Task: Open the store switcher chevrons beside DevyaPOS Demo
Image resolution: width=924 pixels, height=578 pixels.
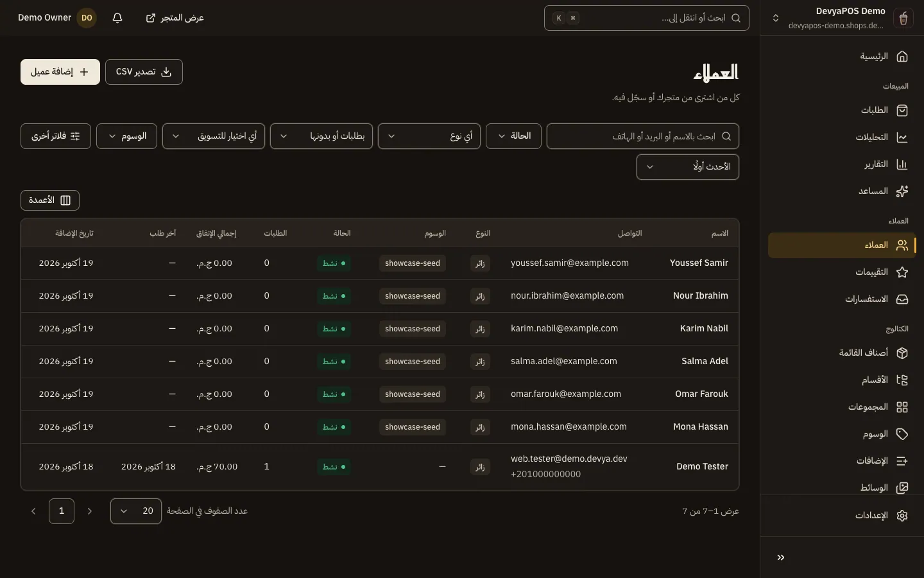Action: click(776, 18)
